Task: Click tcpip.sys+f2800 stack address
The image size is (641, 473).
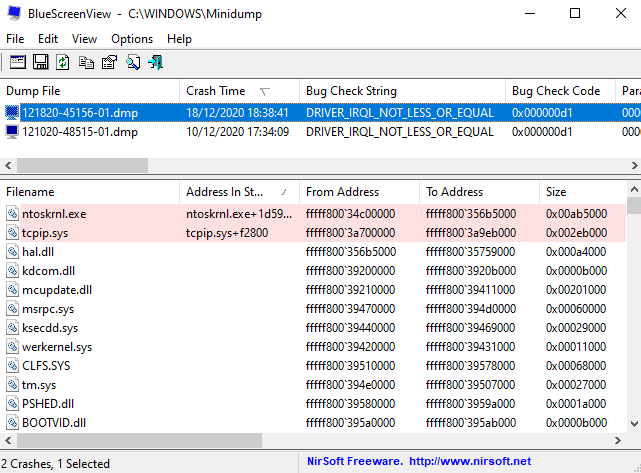Action: pyautogui.click(x=227, y=233)
